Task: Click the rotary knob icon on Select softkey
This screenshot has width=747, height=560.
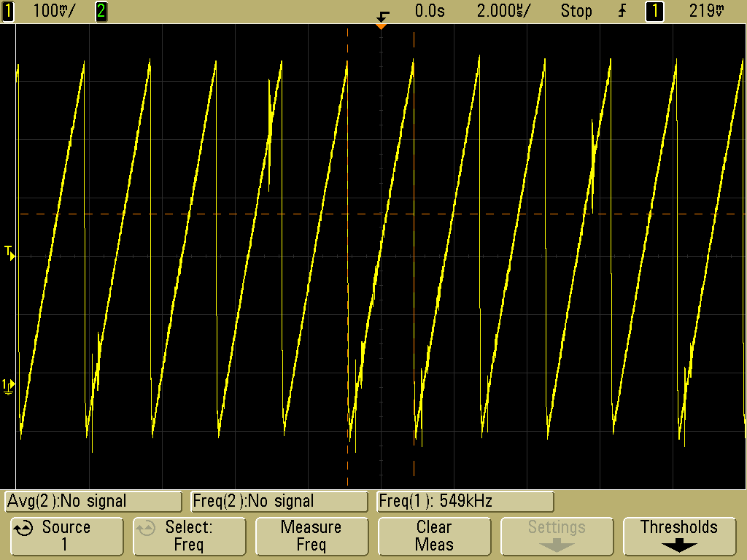Action: (x=146, y=529)
